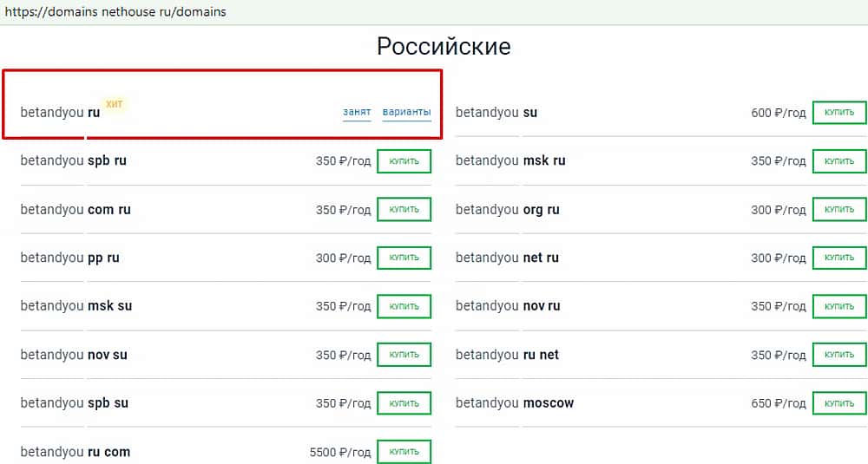Select the text 'betandyou msk ru'
Image resolution: width=868 pixels, height=464 pixels.
pyautogui.click(x=510, y=161)
